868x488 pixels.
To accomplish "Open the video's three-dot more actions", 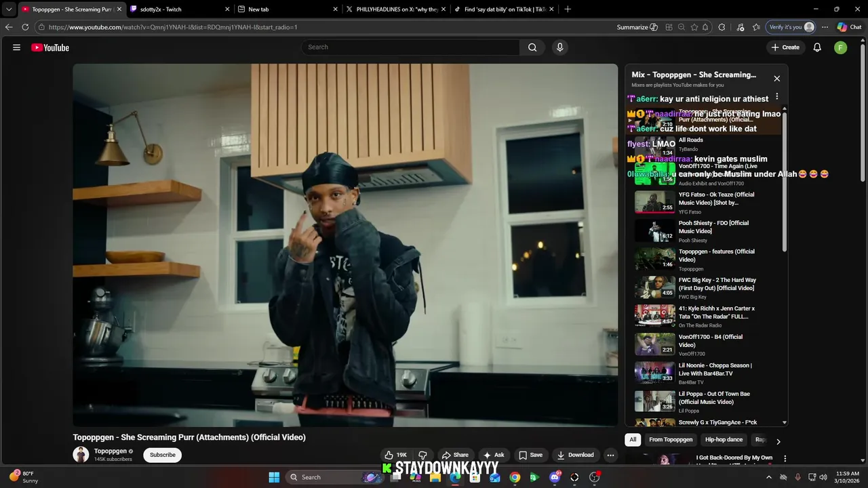I will [610, 455].
